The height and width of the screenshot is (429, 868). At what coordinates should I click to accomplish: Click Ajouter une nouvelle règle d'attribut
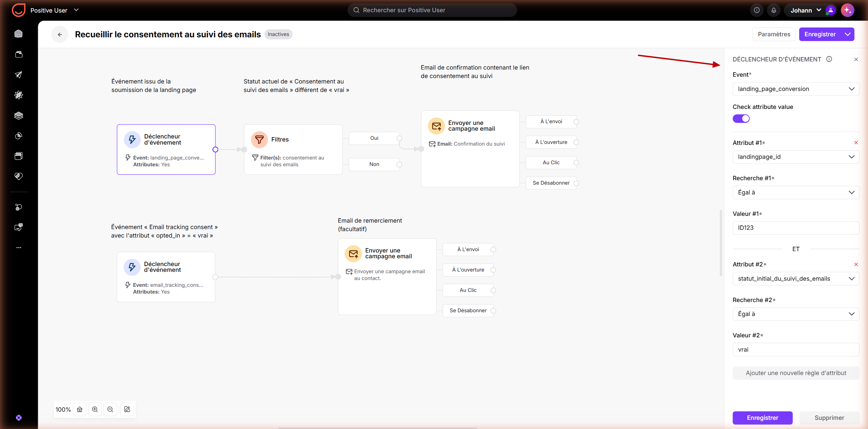click(x=796, y=373)
